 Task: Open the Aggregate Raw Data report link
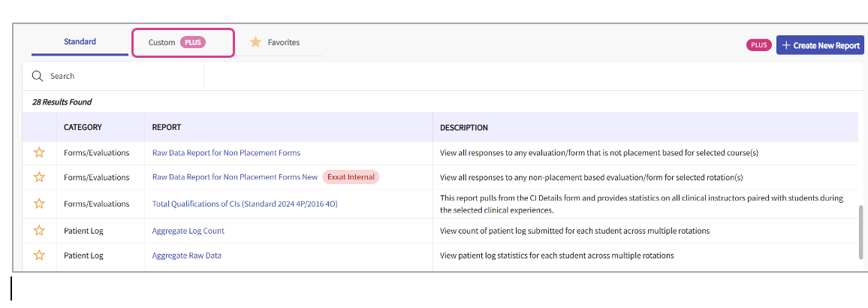pos(186,255)
